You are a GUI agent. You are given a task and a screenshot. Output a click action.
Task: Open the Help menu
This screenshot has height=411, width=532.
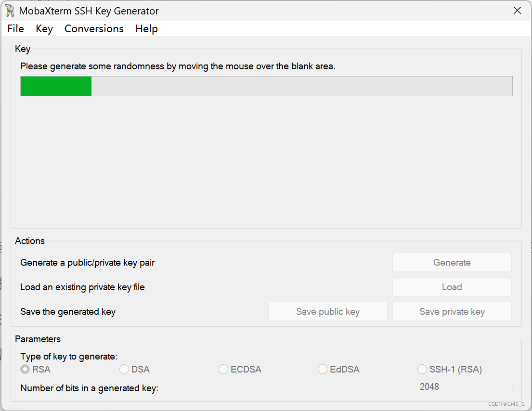click(x=146, y=29)
